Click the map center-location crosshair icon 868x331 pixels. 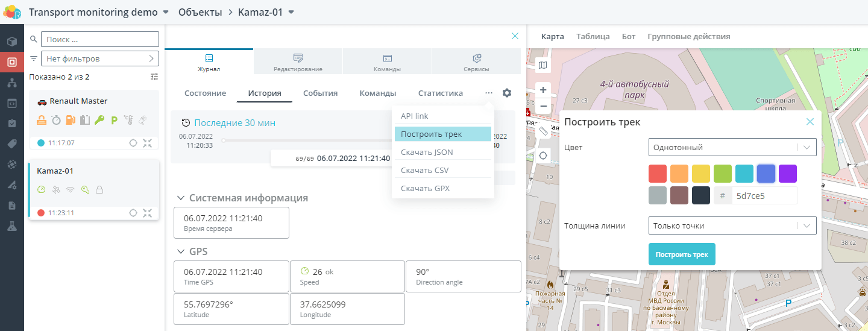pyautogui.click(x=543, y=156)
